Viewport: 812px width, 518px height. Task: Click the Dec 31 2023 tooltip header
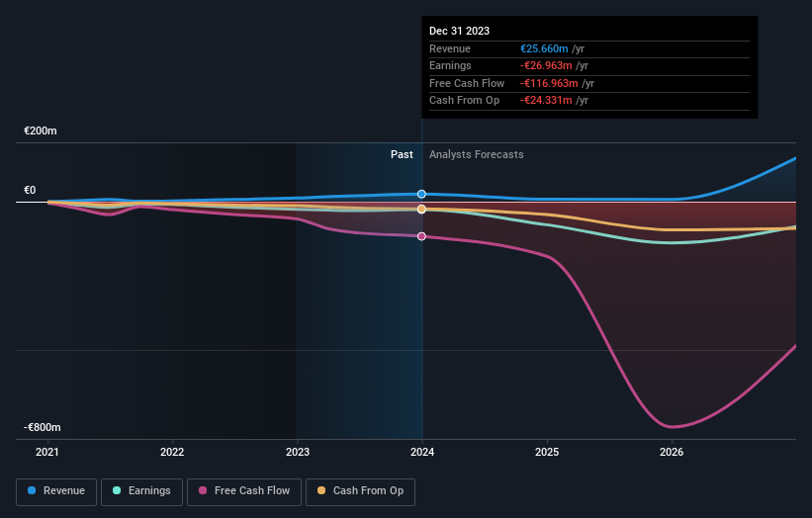point(459,31)
